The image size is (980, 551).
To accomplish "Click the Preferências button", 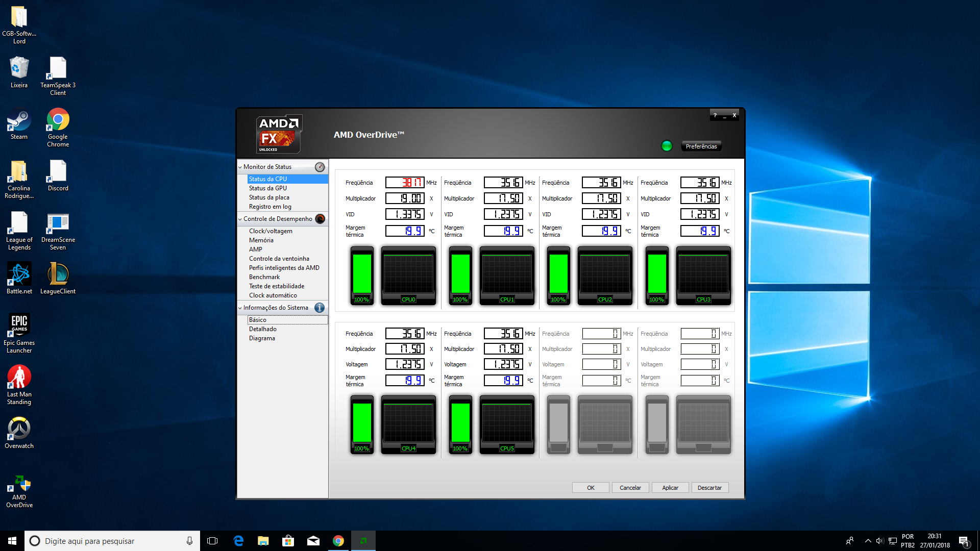I will [701, 146].
